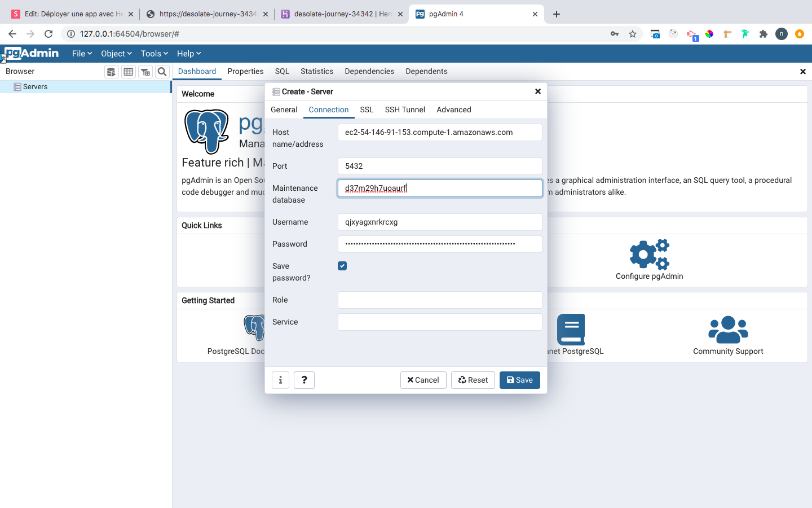
Task: Open the Advanced tab in dialog
Action: tap(454, 110)
